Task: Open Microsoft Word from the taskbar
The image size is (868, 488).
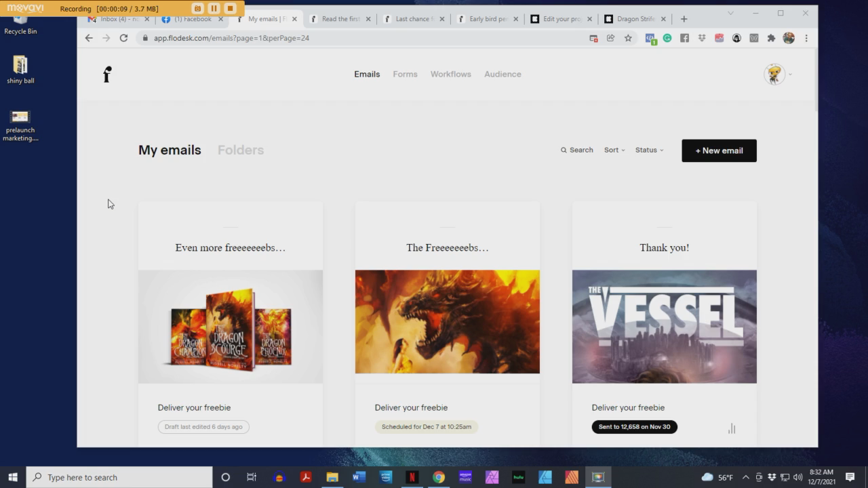Action: (359, 477)
